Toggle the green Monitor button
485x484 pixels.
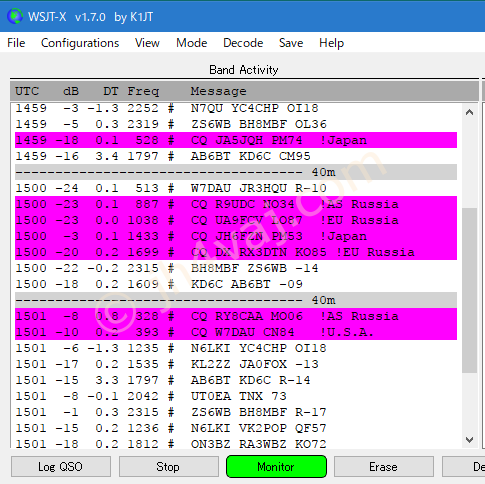tap(276, 467)
